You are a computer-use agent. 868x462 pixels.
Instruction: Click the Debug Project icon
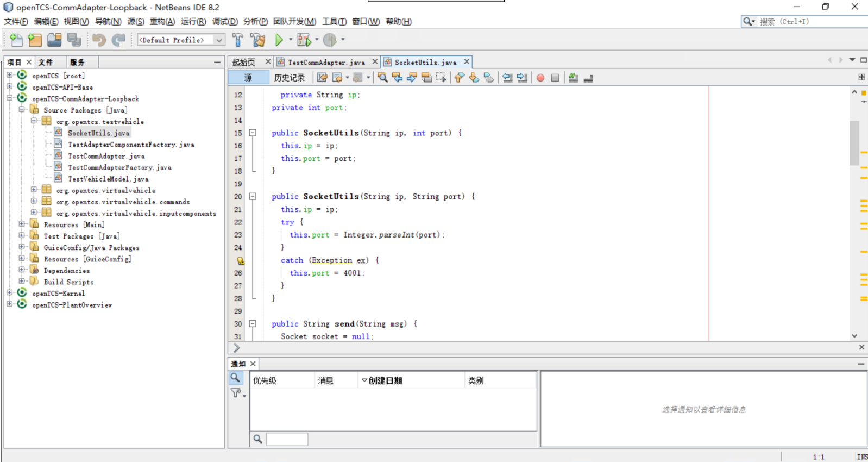pyautogui.click(x=304, y=40)
